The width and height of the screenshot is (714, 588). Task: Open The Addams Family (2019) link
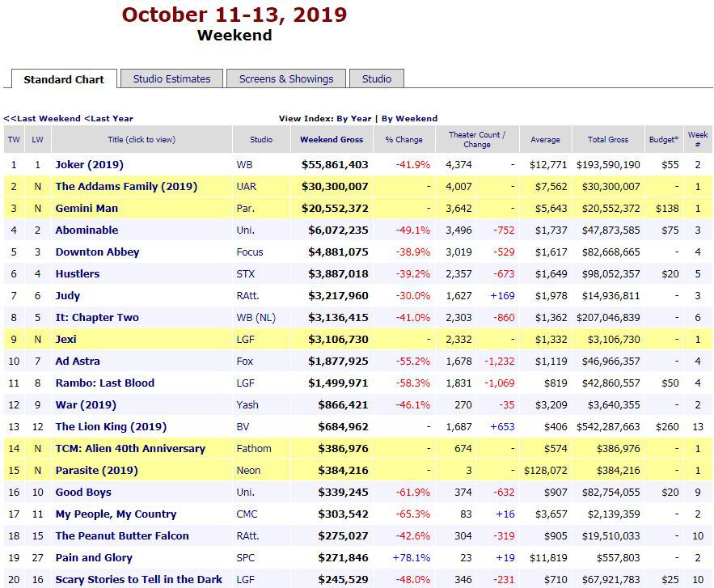click(126, 186)
